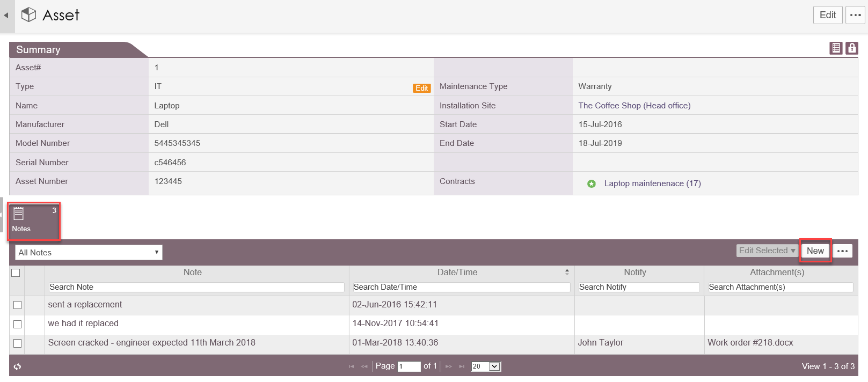
Task: Open The Coffee Shop (Head office) link
Action: coord(634,106)
